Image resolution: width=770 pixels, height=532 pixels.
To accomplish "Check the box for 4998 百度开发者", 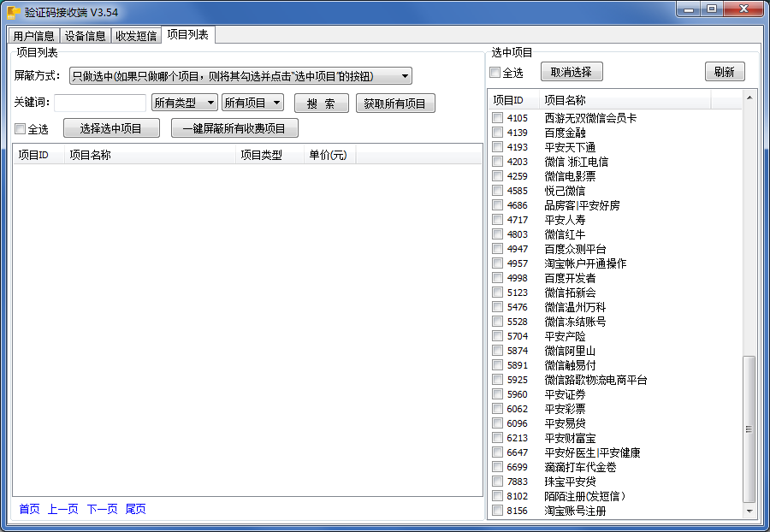I will pos(497,278).
